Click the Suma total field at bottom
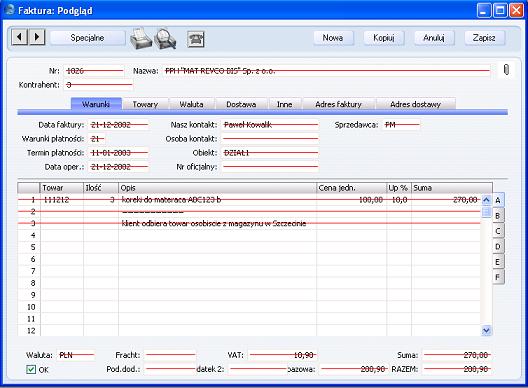 [x=457, y=355]
